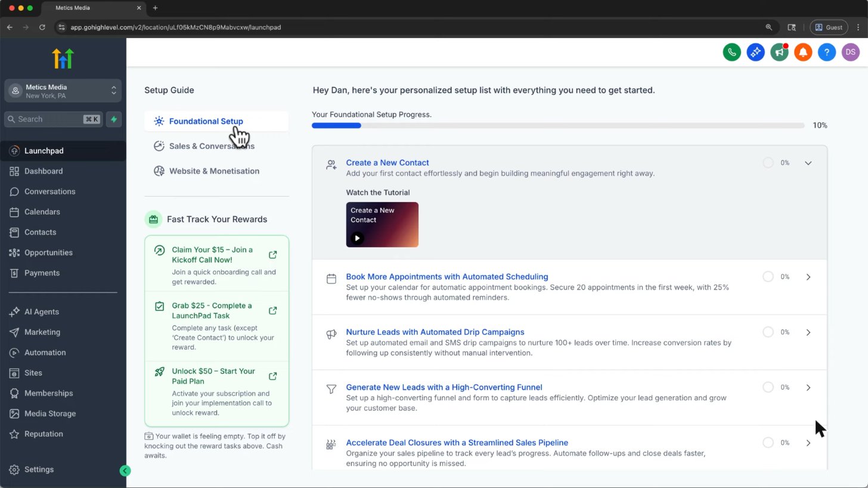
Task: Open Generate New Leads with a High-Converting Funnel
Action: (x=444, y=387)
